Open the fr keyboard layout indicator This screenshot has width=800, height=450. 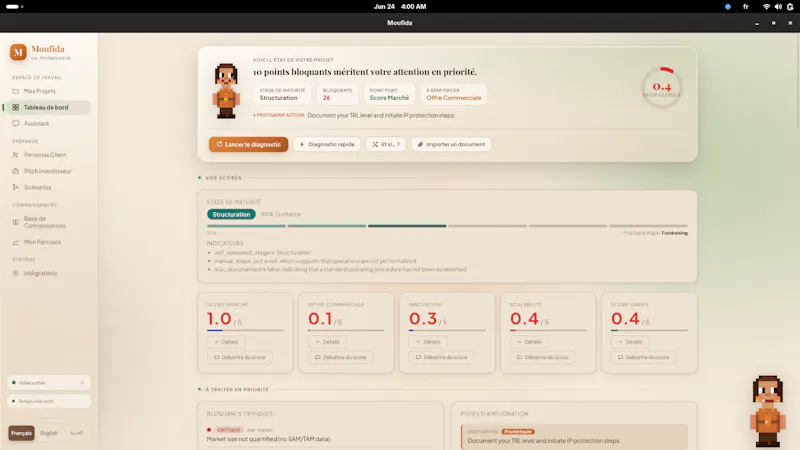click(x=746, y=7)
